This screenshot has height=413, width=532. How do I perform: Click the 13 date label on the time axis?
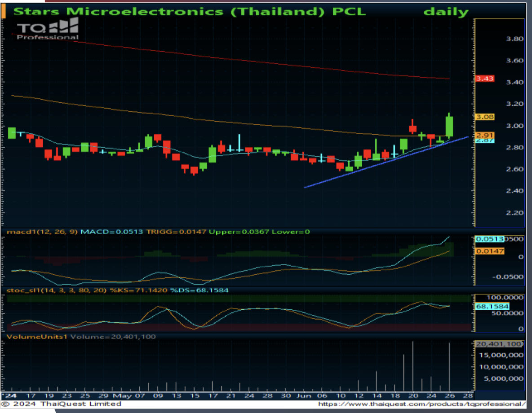(x=177, y=395)
